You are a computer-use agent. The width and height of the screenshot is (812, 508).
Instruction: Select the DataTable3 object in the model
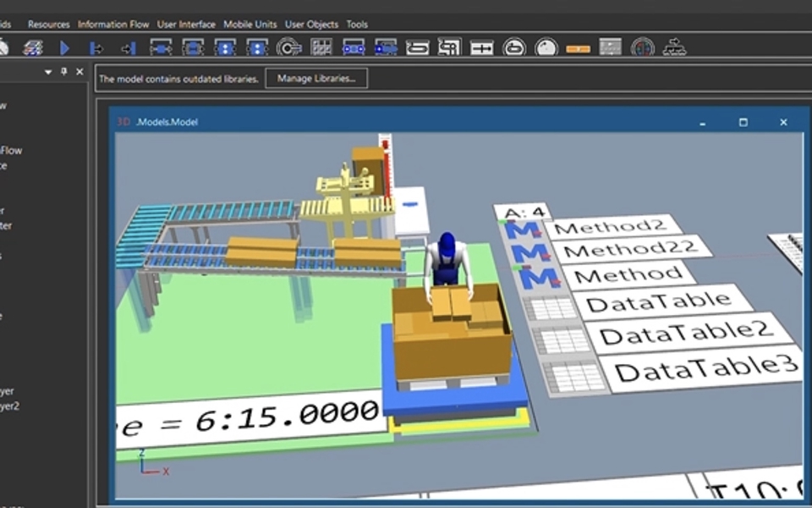[x=704, y=368]
